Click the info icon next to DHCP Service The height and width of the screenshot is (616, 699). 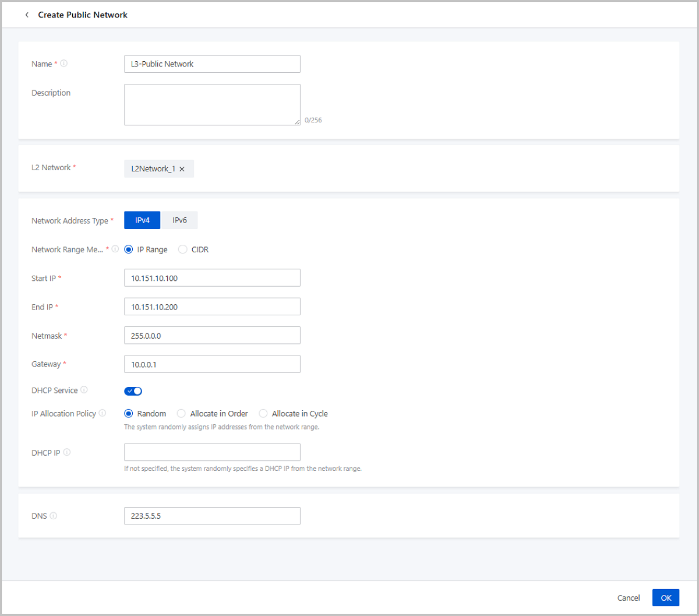point(84,390)
